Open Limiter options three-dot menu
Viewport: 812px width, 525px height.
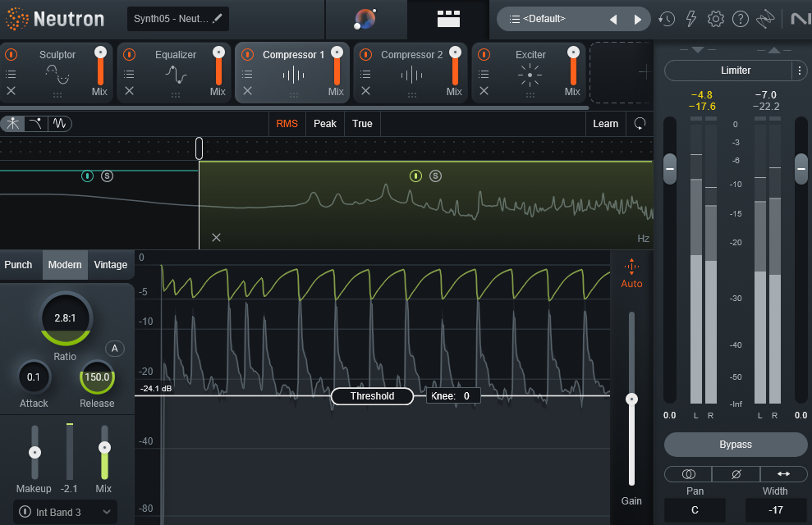[800, 71]
